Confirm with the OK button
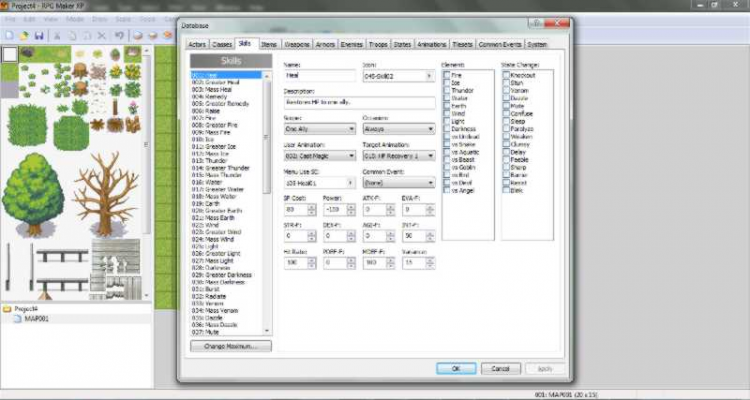Screen dimensions: 750x400 coord(456,369)
